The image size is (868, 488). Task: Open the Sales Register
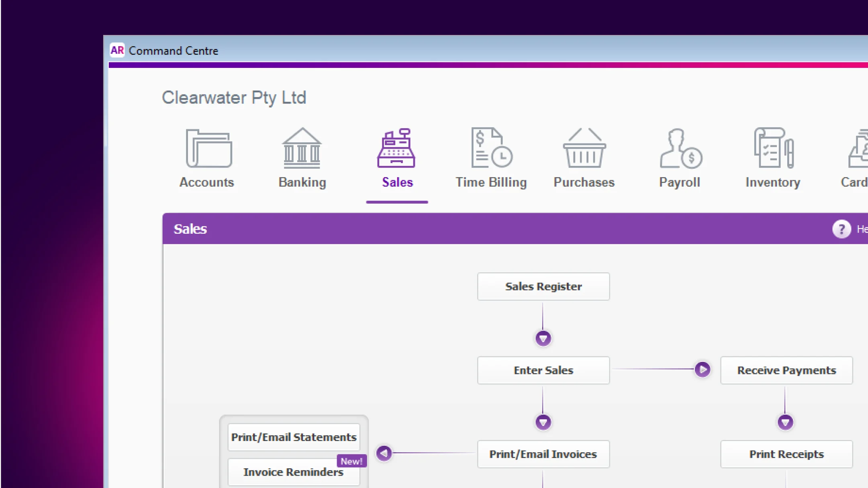(x=543, y=286)
